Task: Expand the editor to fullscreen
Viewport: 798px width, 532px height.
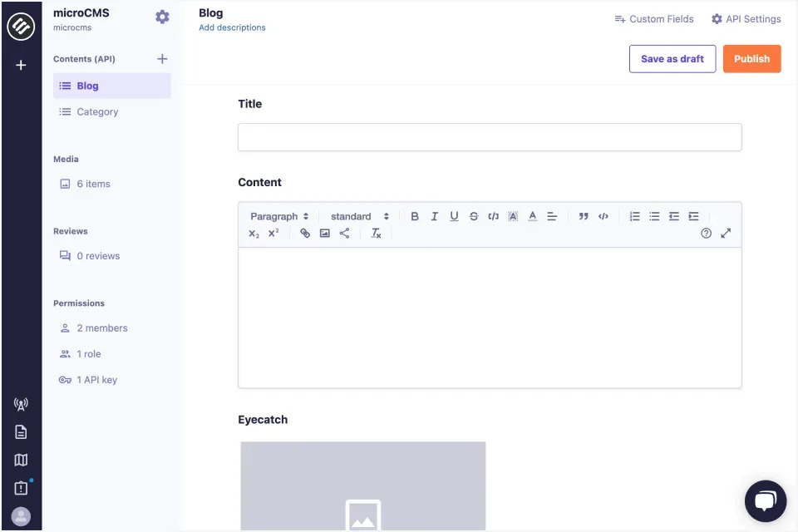Action: pos(725,234)
